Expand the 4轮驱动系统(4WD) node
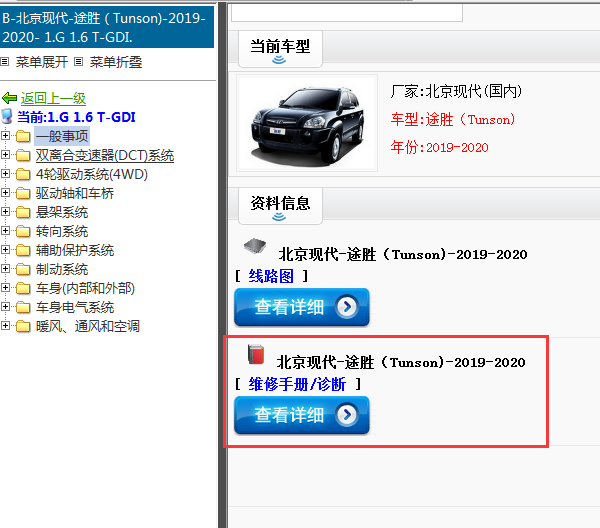This screenshot has width=600, height=528. click(5, 173)
